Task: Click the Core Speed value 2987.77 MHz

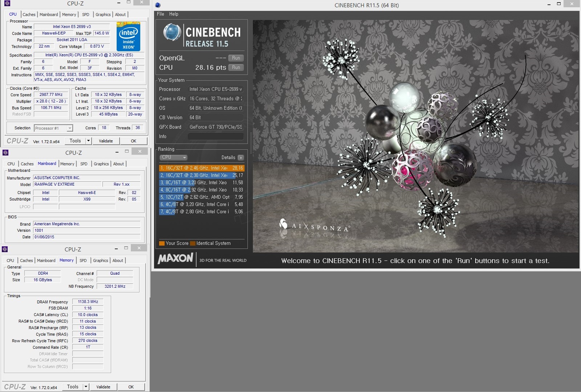Action: tap(51, 95)
